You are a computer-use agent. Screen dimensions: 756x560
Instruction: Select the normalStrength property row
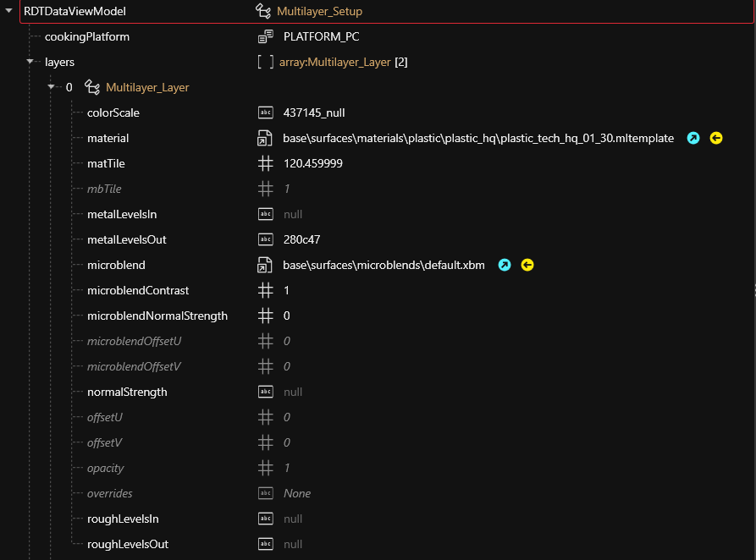pos(127,392)
